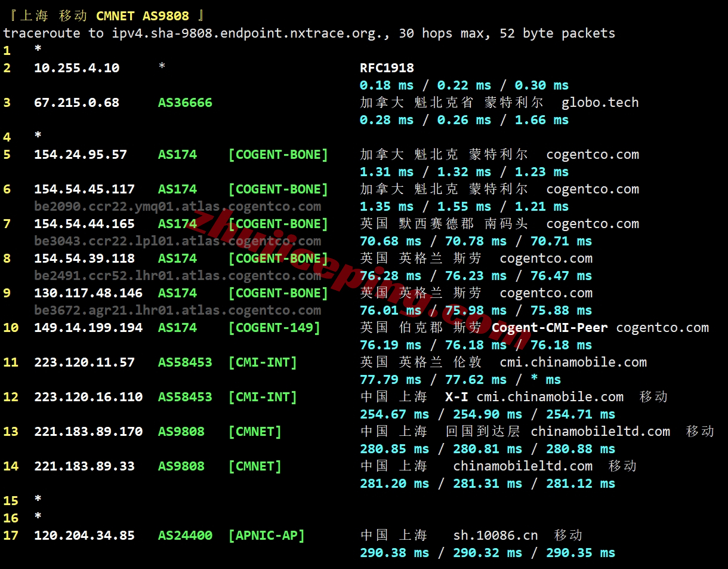Select IP address 154.54.45.117
Image resolution: width=728 pixels, height=569 pixels.
(x=84, y=189)
